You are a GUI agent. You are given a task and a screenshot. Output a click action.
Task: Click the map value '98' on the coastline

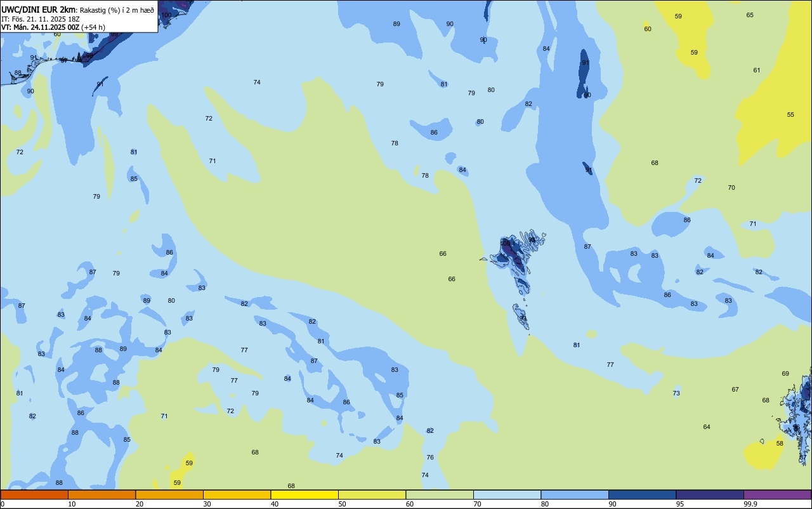tap(89, 56)
